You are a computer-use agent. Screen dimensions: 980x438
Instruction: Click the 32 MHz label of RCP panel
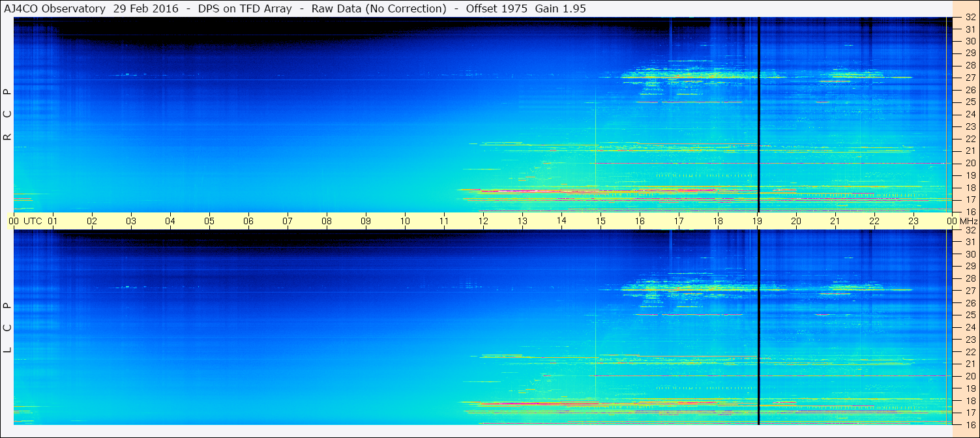[970, 18]
